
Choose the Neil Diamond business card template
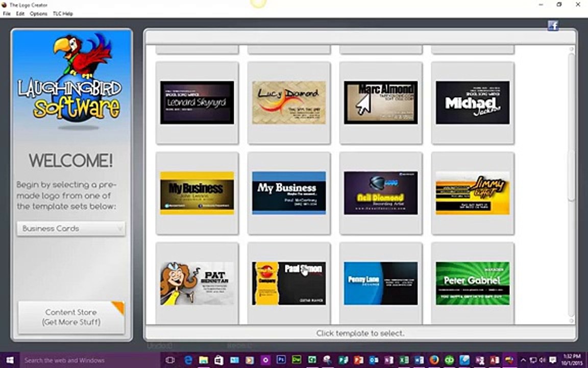point(381,193)
